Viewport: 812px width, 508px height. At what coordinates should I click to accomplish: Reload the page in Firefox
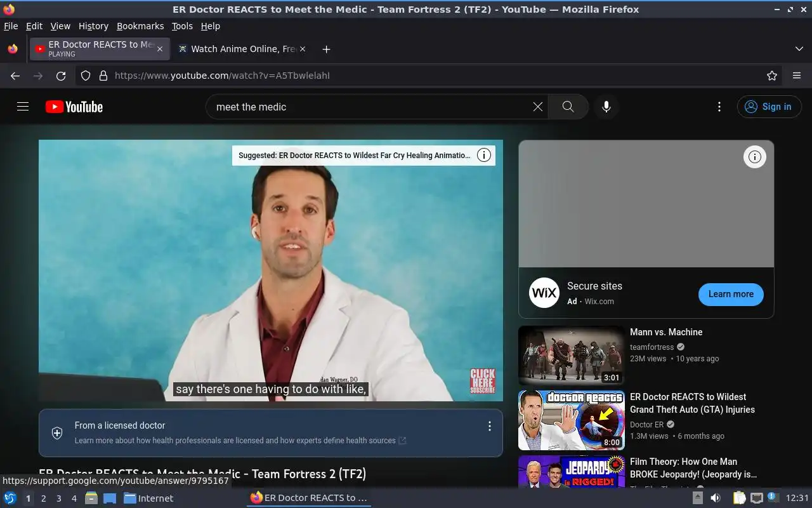61,76
